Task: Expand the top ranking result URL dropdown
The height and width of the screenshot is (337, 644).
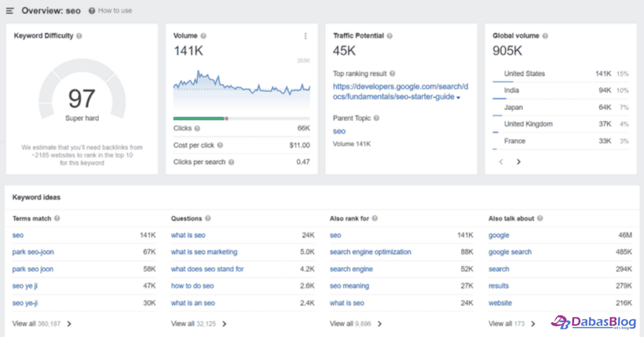Action: pyautogui.click(x=458, y=97)
